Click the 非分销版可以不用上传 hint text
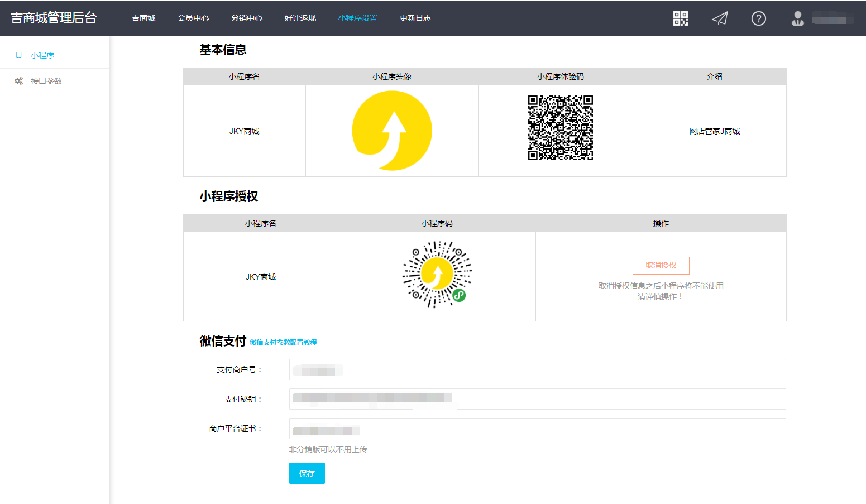Screen dimensions: 866x504 (x=328, y=449)
